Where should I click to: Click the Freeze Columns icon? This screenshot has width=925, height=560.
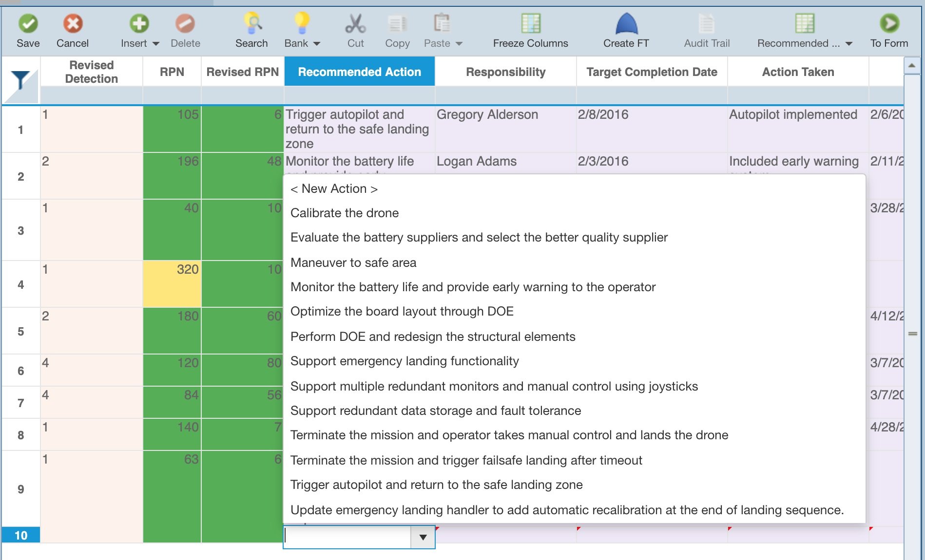(531, 23)
